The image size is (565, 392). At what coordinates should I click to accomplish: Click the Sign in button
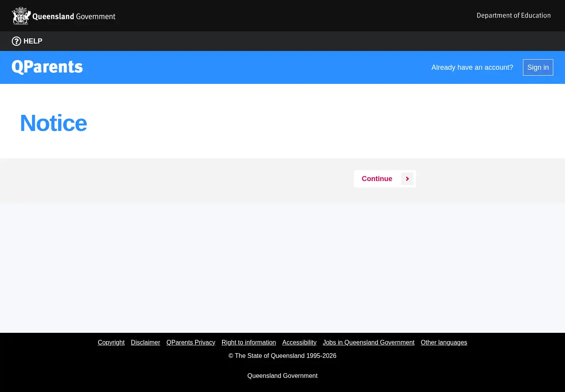[x=538, y=67]
